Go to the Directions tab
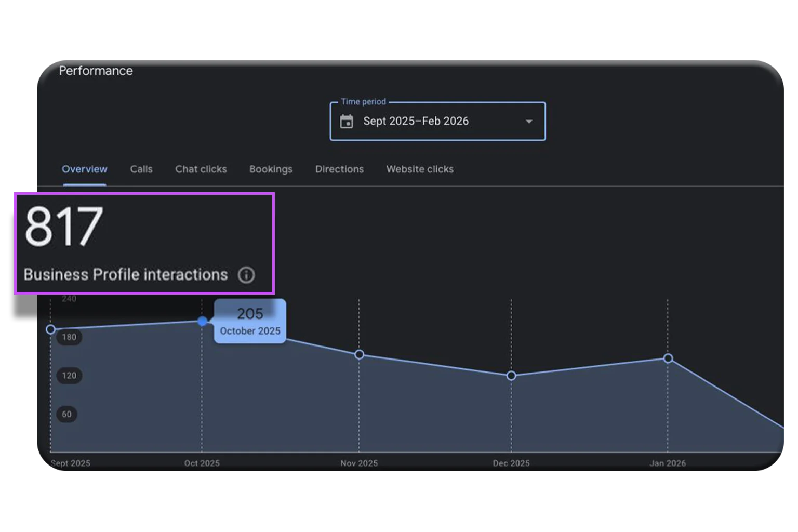 339,169
